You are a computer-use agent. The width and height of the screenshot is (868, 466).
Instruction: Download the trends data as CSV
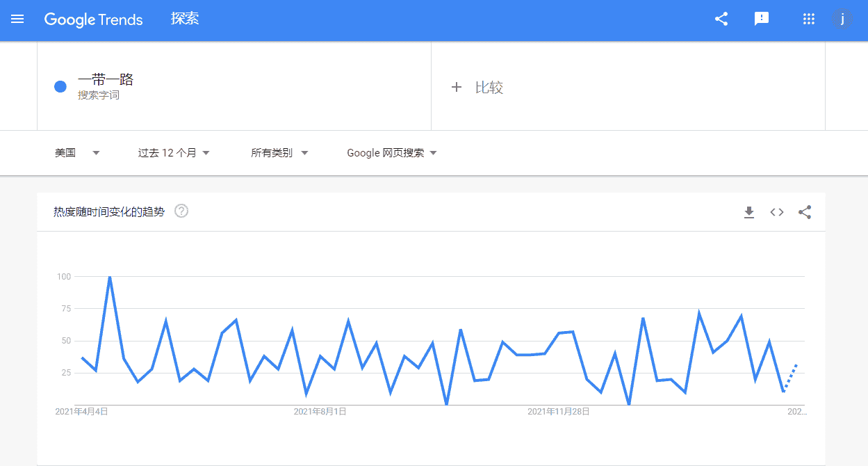[749, 211]
